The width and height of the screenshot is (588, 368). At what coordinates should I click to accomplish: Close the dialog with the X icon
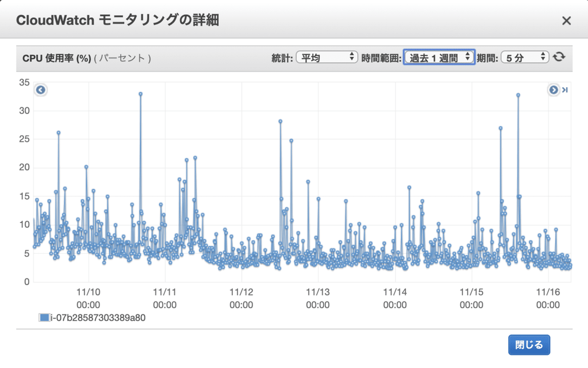tap(566, 21)
